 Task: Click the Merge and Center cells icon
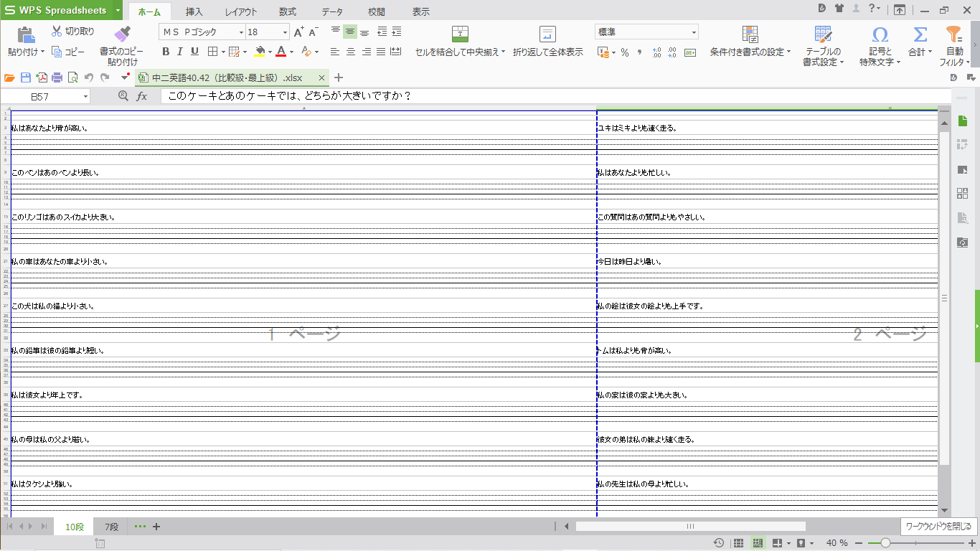pos(460,34)
